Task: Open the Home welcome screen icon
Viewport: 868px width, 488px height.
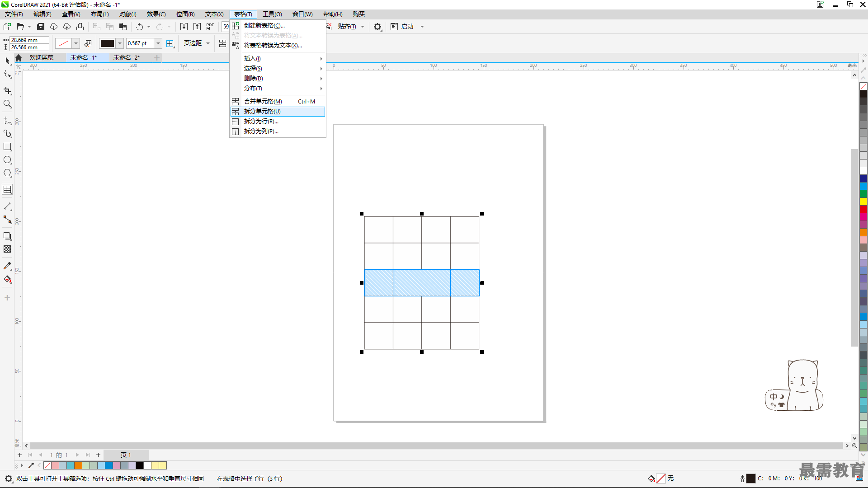Action: (19, 58)
